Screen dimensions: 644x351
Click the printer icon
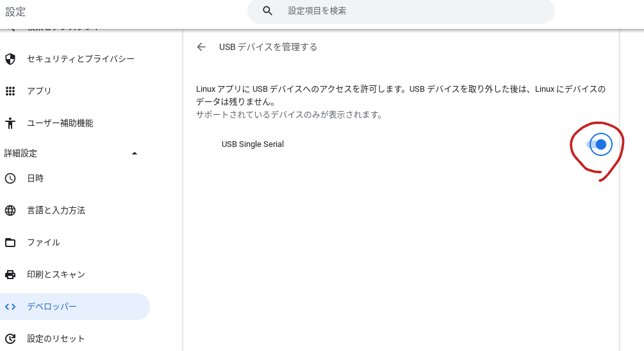[10, 275]
